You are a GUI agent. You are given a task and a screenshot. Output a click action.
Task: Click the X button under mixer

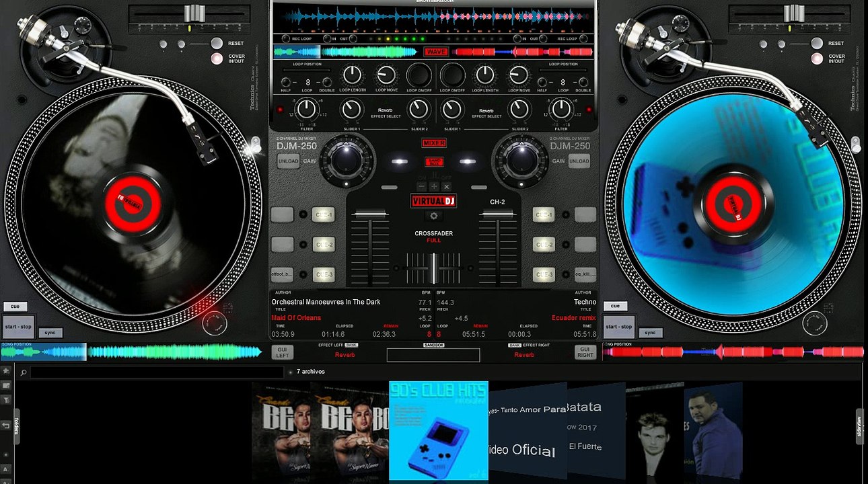tap(446, 186)
